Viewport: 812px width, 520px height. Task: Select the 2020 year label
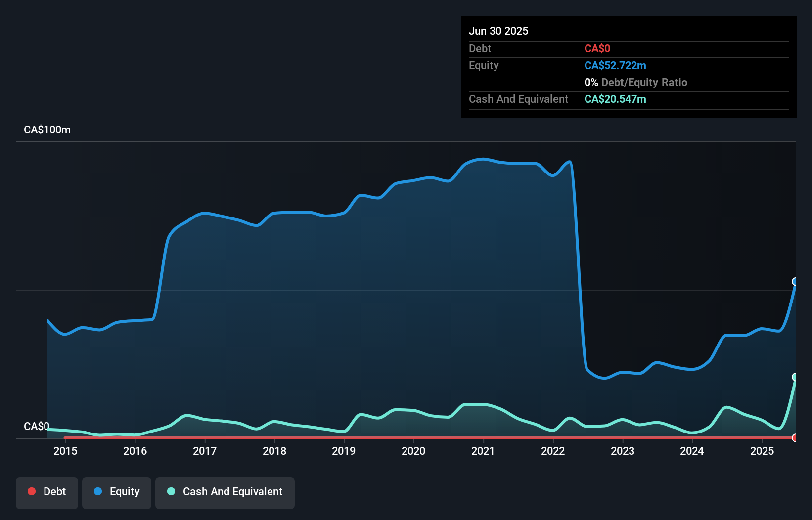(414, 451)
